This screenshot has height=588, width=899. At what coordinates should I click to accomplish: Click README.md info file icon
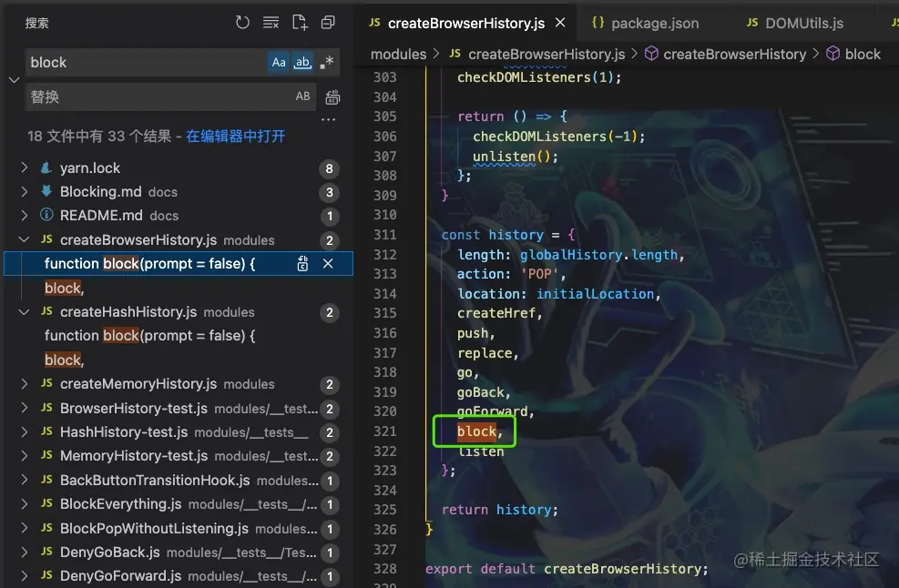pyautogui.click(x=46, y=215)
